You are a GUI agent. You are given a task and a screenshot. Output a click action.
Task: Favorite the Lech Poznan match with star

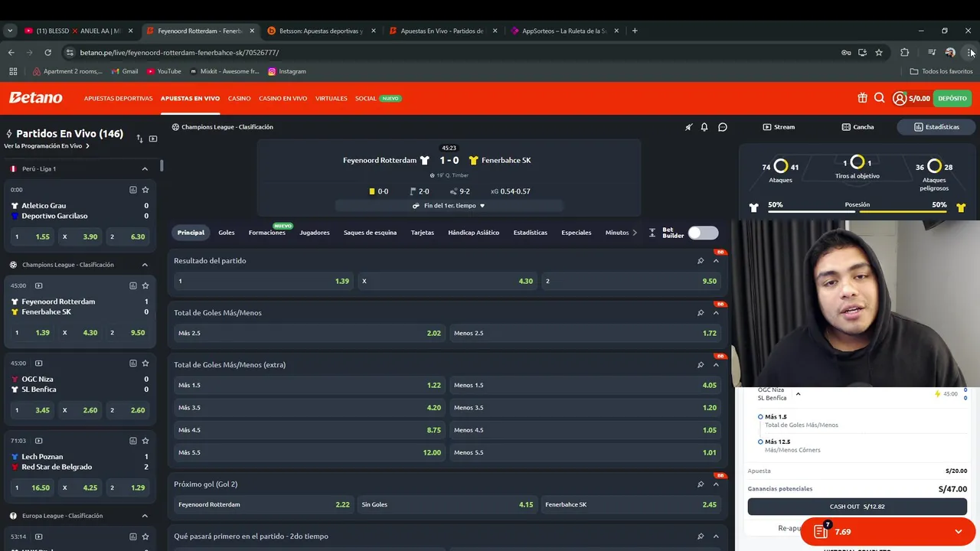[145, 441]
